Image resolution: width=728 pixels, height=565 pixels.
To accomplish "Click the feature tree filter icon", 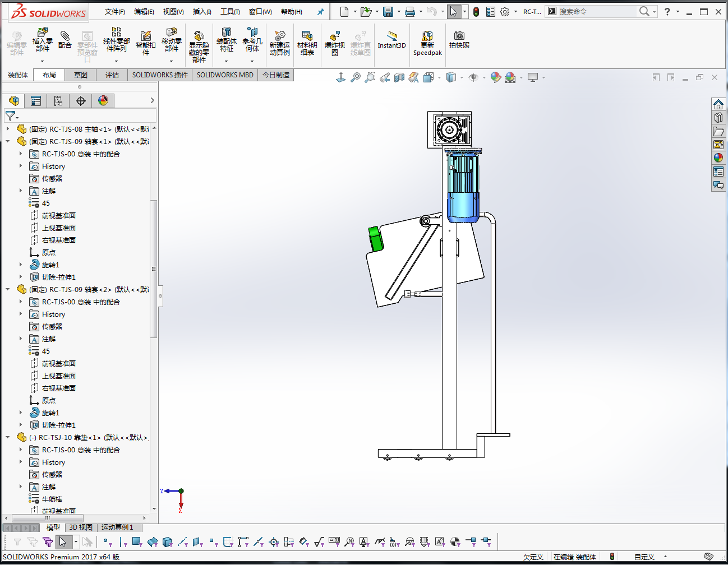I will click(x=11, y=116).
